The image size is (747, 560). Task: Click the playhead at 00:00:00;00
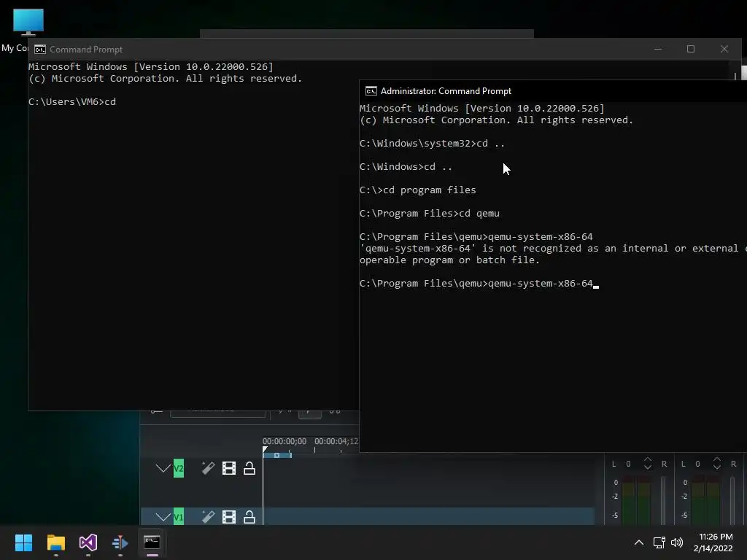pyautogui.click(x=266, y=449)
